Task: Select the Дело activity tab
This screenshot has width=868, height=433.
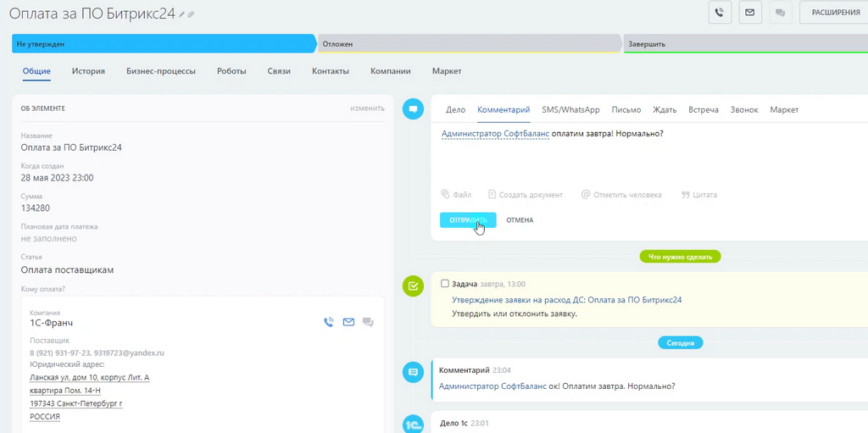Action: (455, 109)
